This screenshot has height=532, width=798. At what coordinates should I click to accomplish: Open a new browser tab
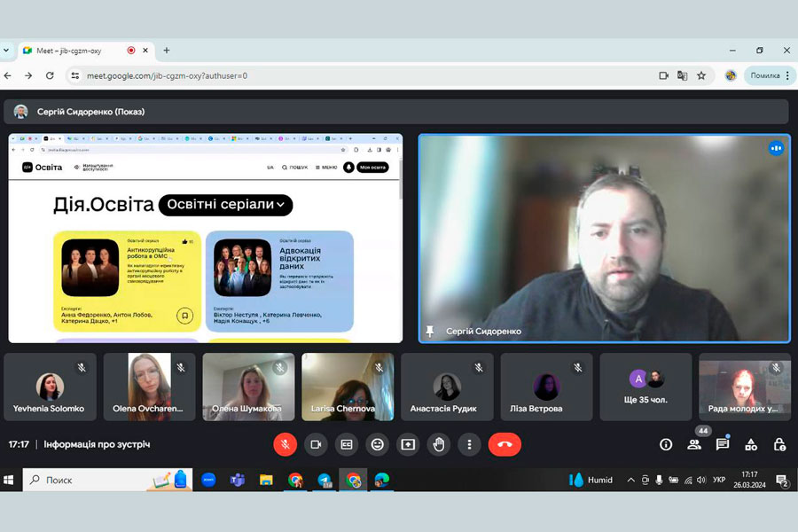click(167, 51)
